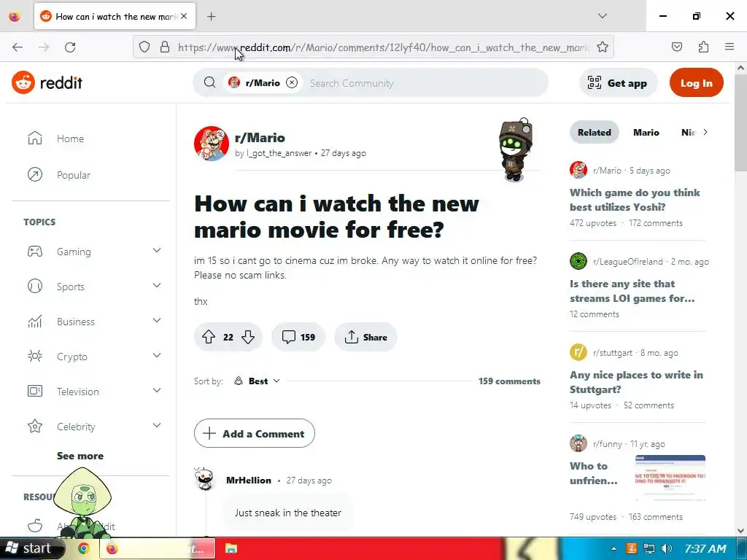Open post Which game best utilizes Yoshi

[635, 200]
